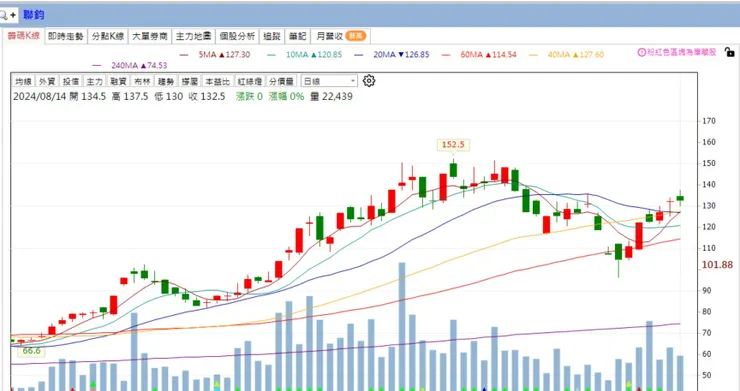Toggle the unlocked padlock icon

(x=729, y=52)
